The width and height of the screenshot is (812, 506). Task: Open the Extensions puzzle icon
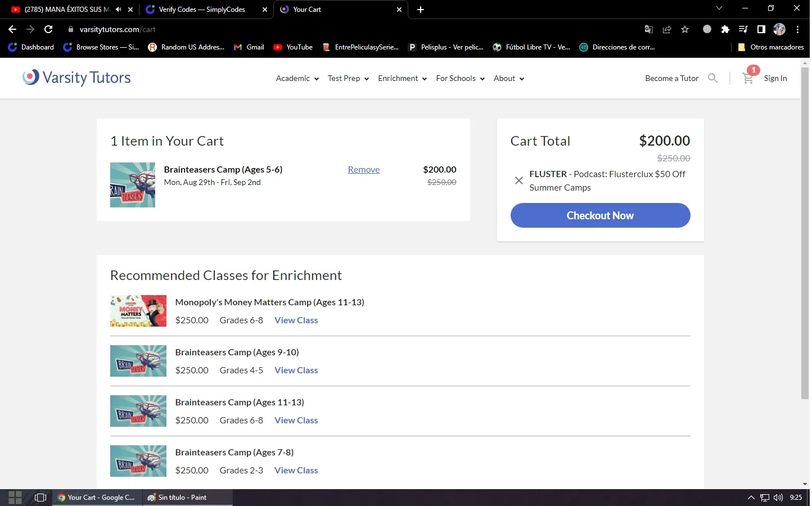(x=725, y=29)
